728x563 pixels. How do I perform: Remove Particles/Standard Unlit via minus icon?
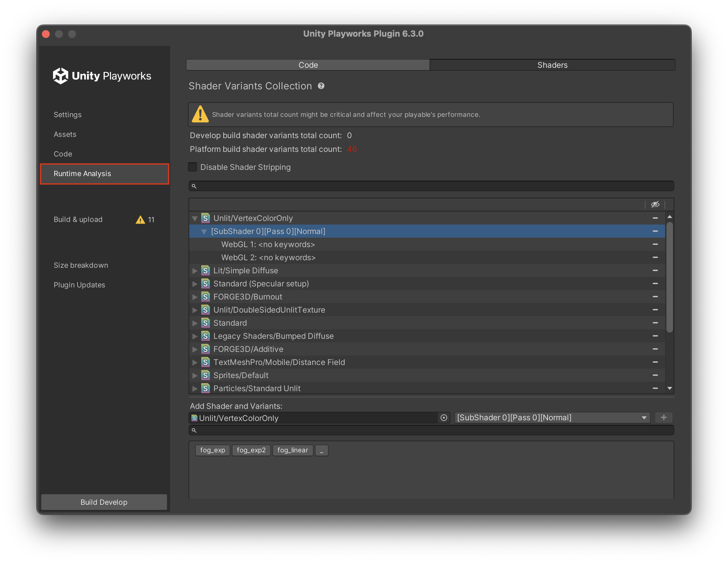(x=655, y=388)
